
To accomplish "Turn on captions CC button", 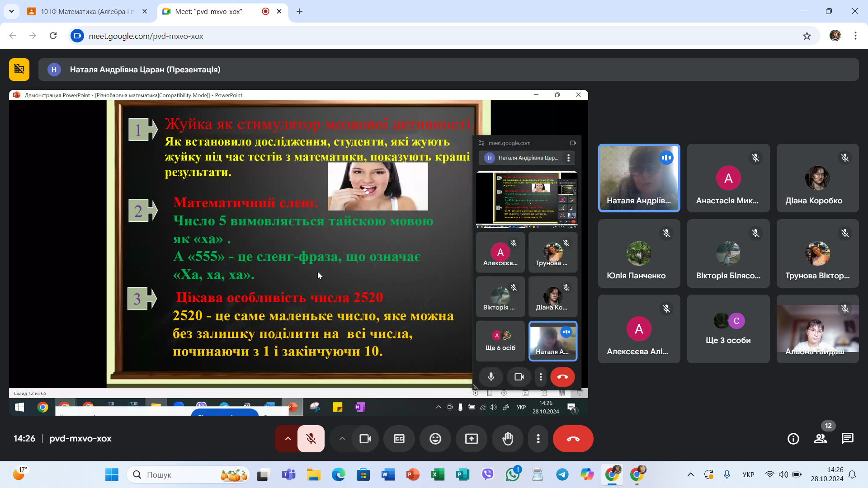I will (399, 439).
